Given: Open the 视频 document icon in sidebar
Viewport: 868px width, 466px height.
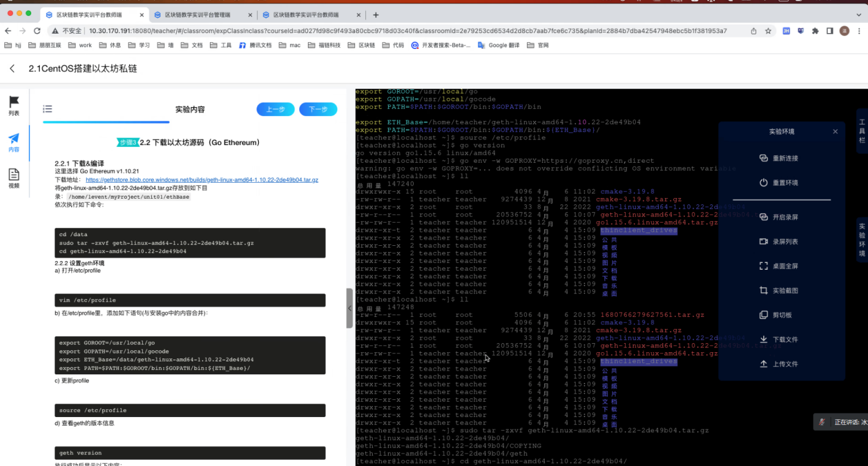Looking at the screenshot, I should (14, 178).
